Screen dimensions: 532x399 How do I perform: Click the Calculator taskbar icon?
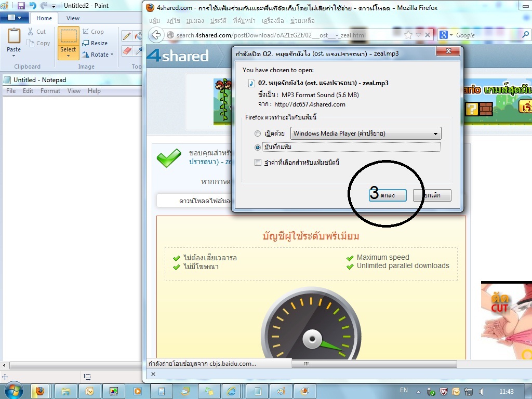point(161,391)
